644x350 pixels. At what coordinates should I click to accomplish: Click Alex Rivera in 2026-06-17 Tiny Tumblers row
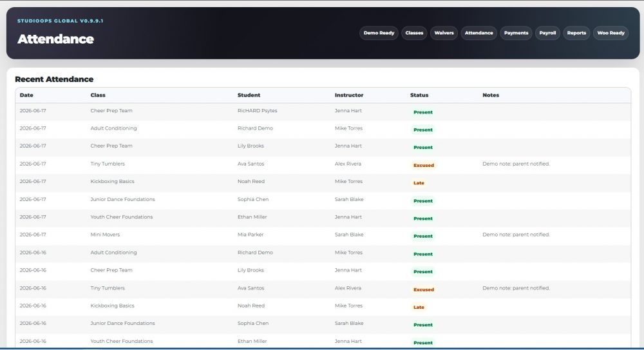click(348, 164)
